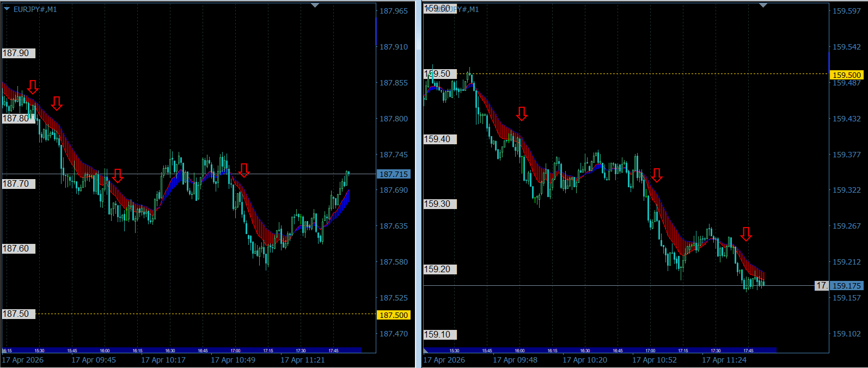
Task: Click the current price tag 187.715
Action: click(x=394, y=174)
